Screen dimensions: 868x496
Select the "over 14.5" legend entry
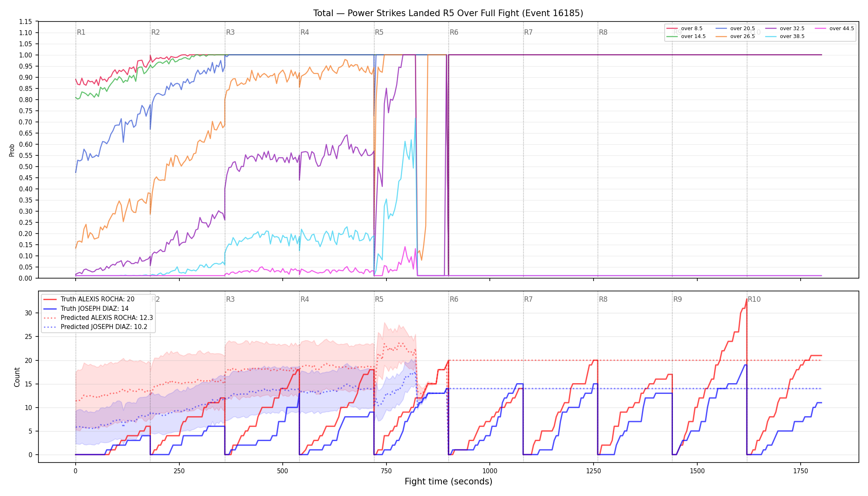point(686,36)
